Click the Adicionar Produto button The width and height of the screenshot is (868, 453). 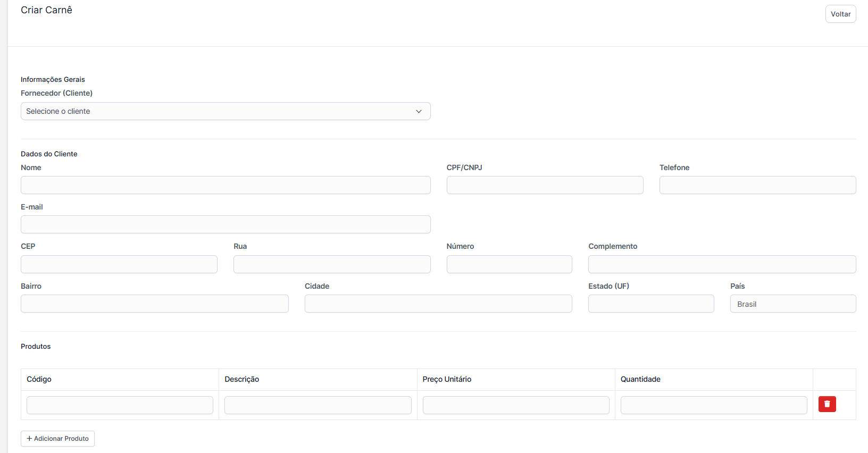coord(57,439)
